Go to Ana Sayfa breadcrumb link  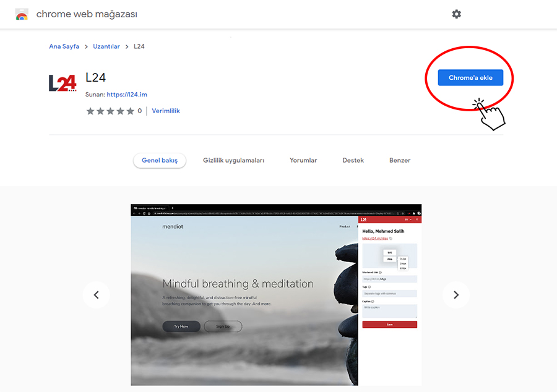pos(64,46)
